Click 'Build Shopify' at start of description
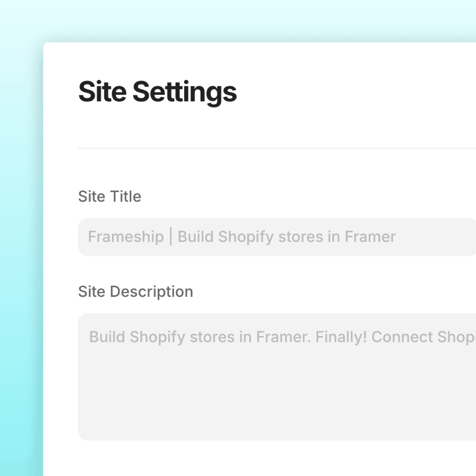Viewport: 476px width, 476px height. pyautogui.click(x=137, y=337)
